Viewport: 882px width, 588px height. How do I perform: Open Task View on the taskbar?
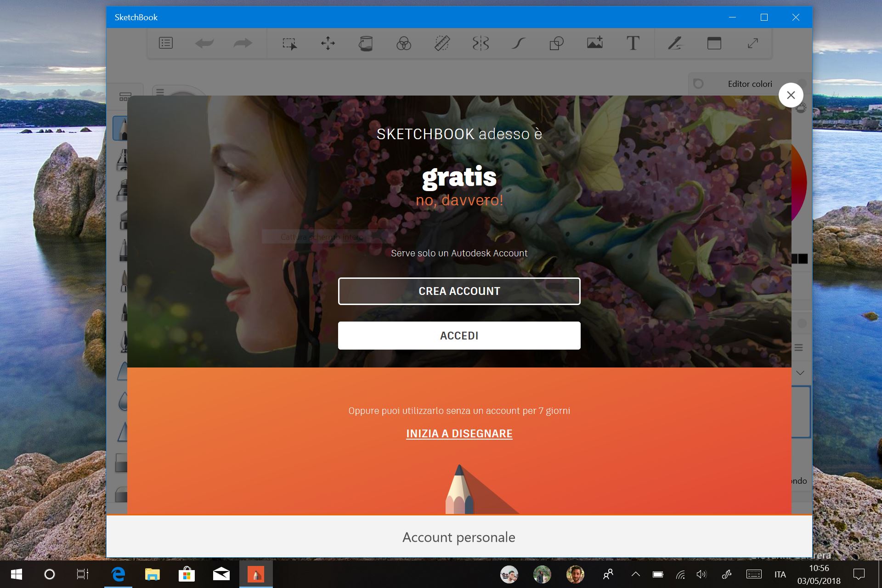(83, 574)
